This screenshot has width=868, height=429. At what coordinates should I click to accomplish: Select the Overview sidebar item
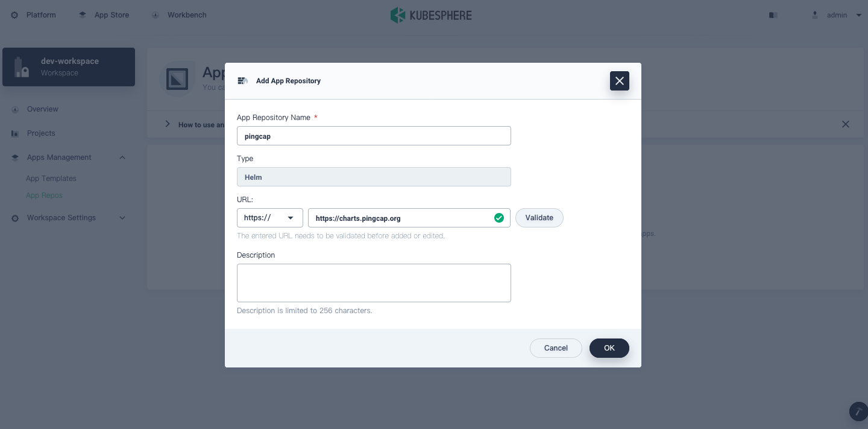pyautogui.click(x=42, y=109)
